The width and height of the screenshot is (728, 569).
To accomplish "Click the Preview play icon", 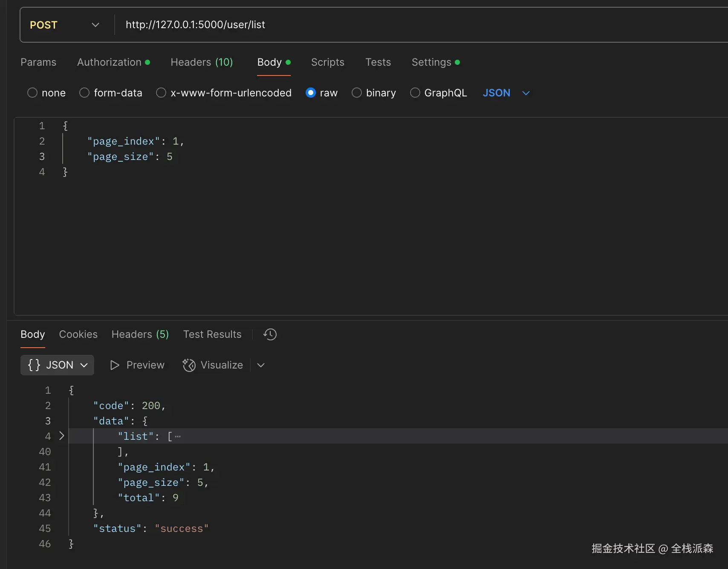I will (x=115, y=365).
